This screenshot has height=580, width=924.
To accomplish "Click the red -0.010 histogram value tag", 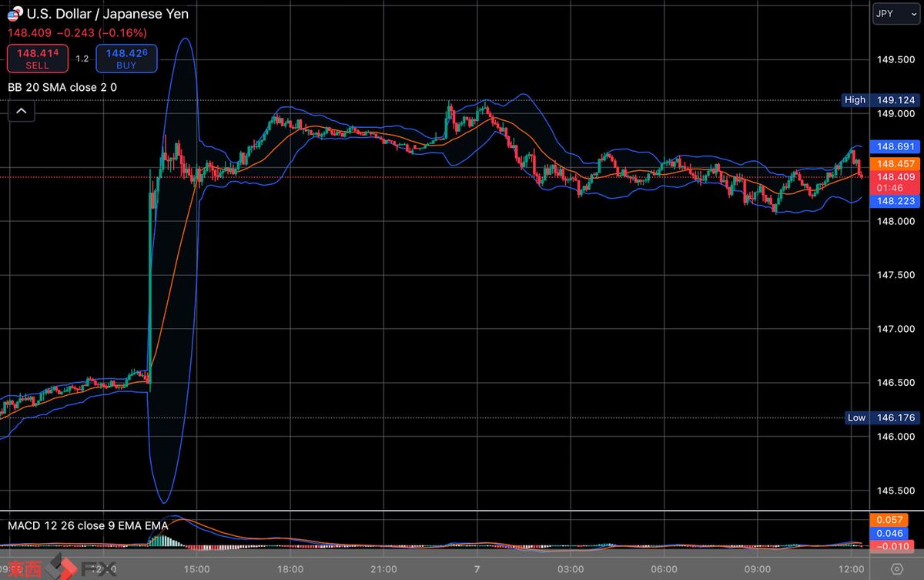I will coord(891,546).
